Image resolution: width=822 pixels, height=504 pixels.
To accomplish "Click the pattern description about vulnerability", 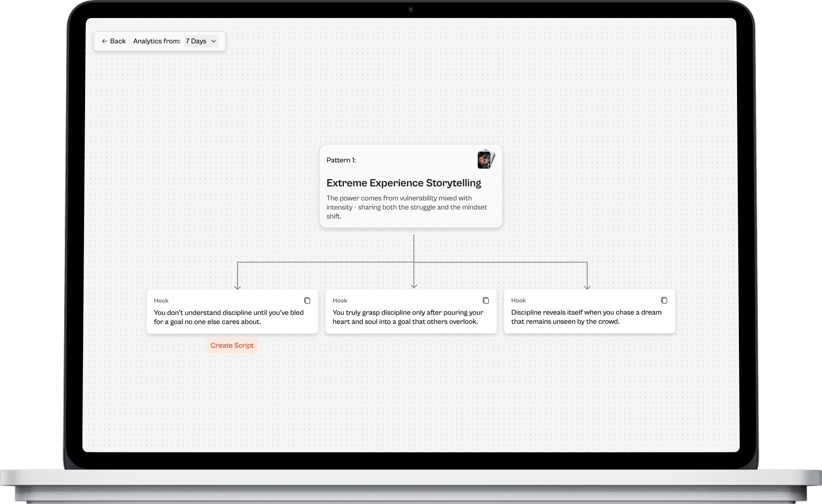I will (x=406, y=207).
